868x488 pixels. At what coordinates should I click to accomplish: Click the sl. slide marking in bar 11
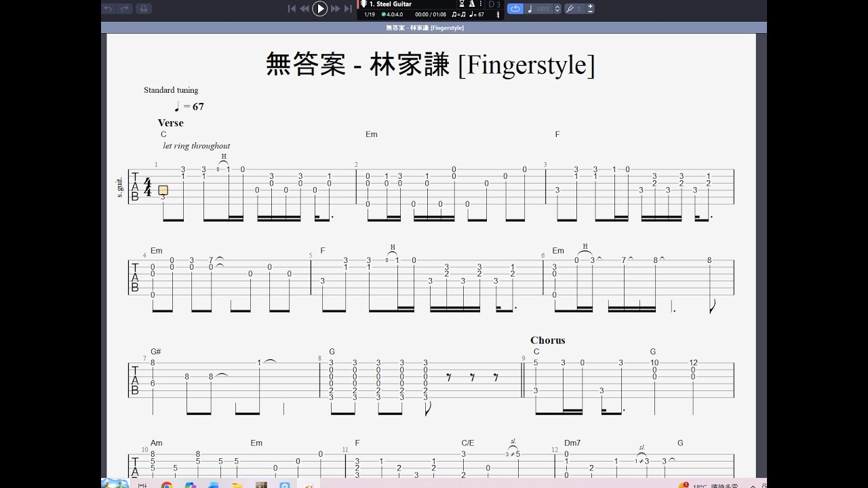(513, 441)
